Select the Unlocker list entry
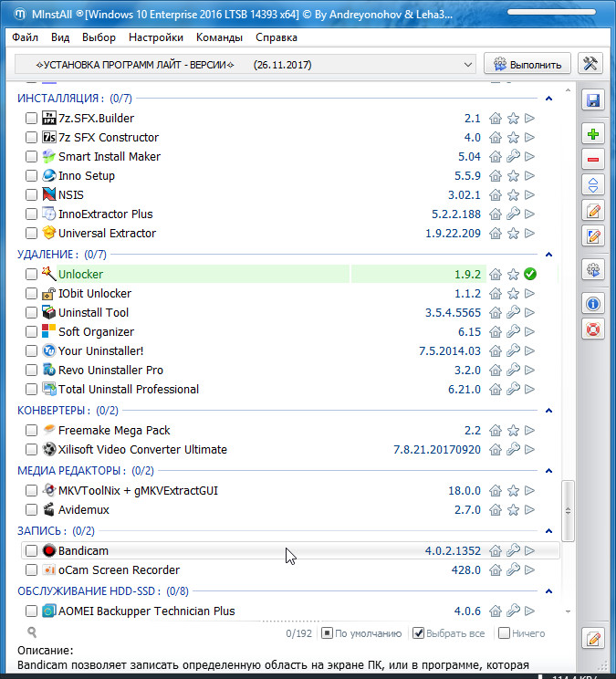 tap(80, 275)
